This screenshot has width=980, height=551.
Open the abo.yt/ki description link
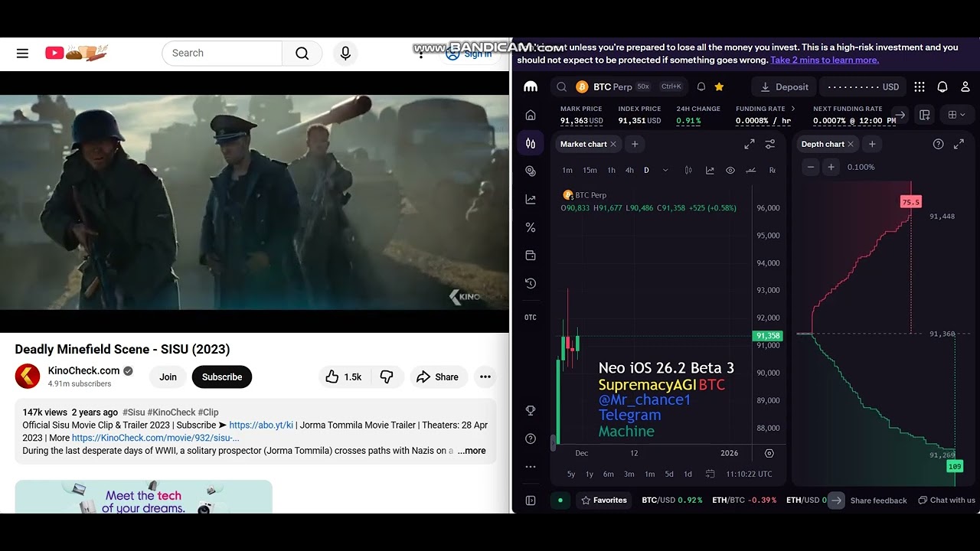(261, 425)
